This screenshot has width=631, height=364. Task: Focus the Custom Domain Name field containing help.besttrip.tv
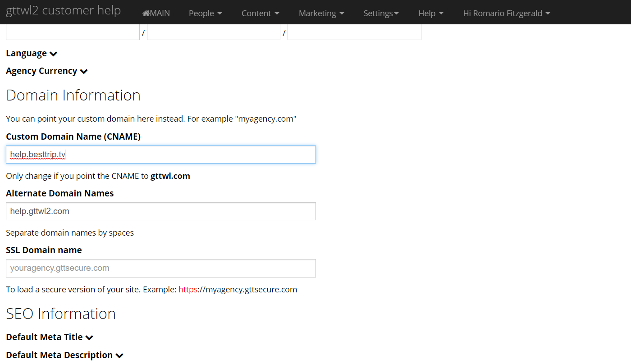point(160,155)
